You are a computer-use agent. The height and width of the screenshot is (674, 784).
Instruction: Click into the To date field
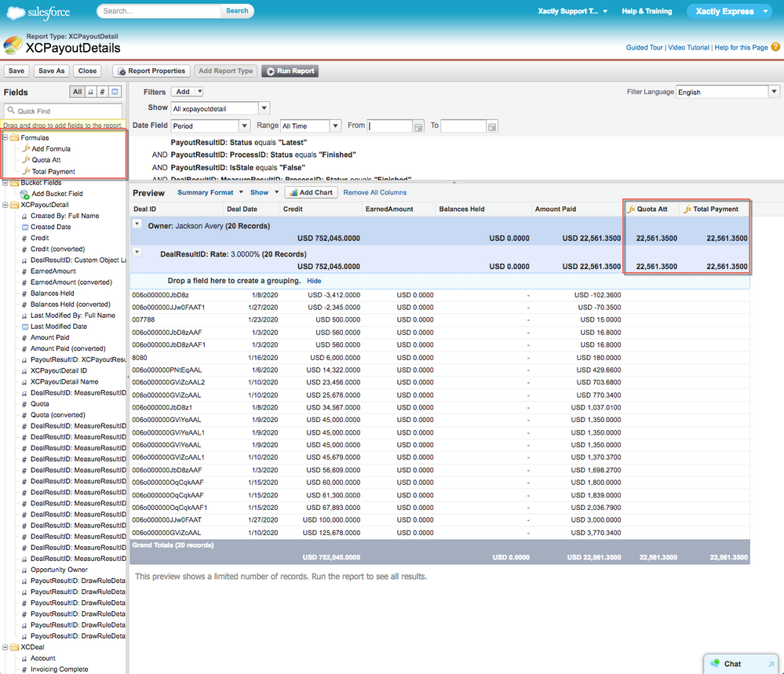[464, 126]
